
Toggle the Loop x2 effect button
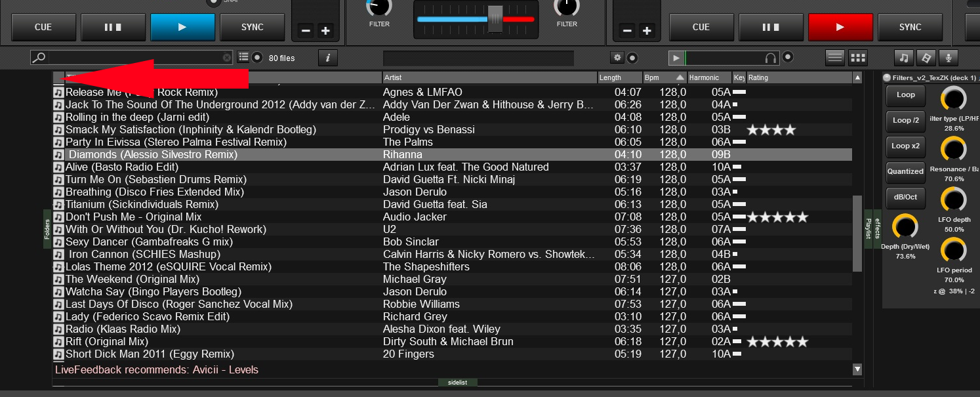905,146
